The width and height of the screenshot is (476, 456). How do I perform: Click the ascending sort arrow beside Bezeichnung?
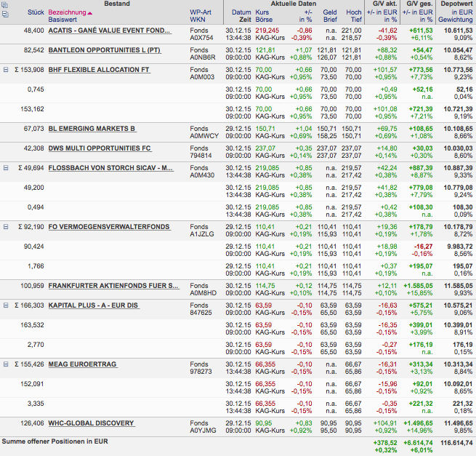coord(90,13)
